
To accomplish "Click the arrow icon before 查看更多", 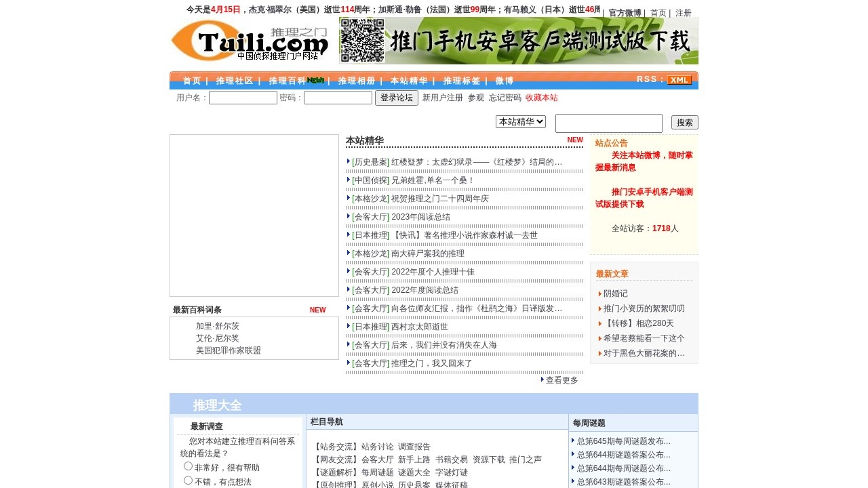I will [542, 380].
